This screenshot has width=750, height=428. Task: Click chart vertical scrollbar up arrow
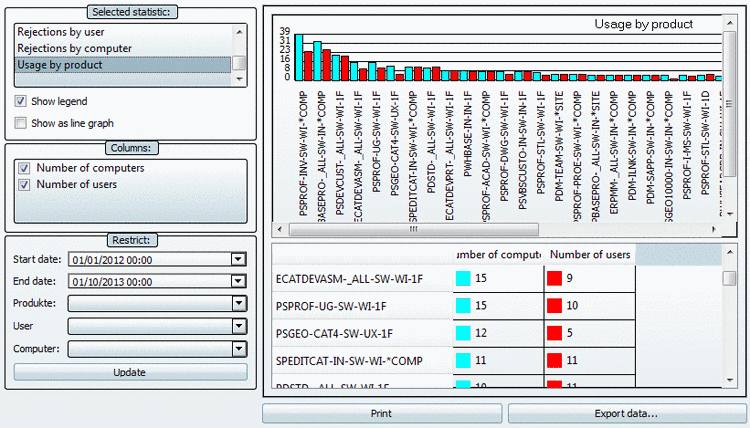point(729,23)
